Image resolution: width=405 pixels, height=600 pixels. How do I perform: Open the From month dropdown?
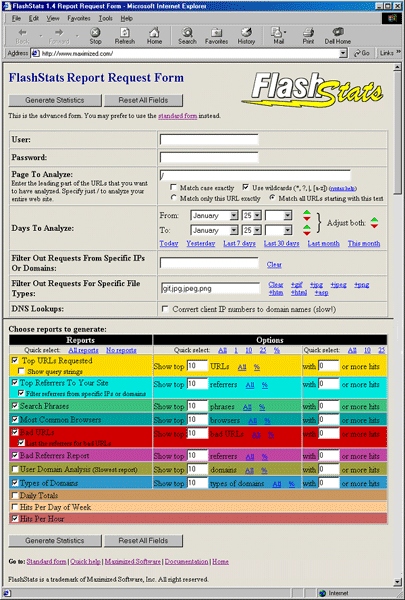(234, 216)
